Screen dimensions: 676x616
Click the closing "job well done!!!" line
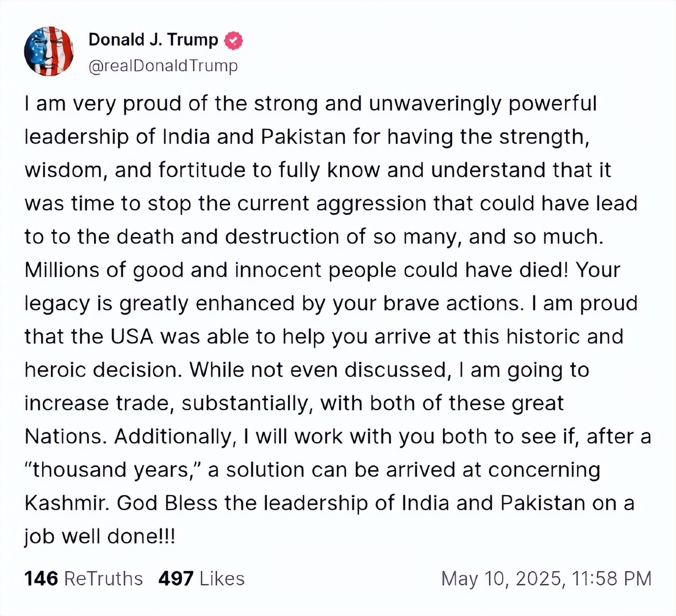(x=99, y=537)
